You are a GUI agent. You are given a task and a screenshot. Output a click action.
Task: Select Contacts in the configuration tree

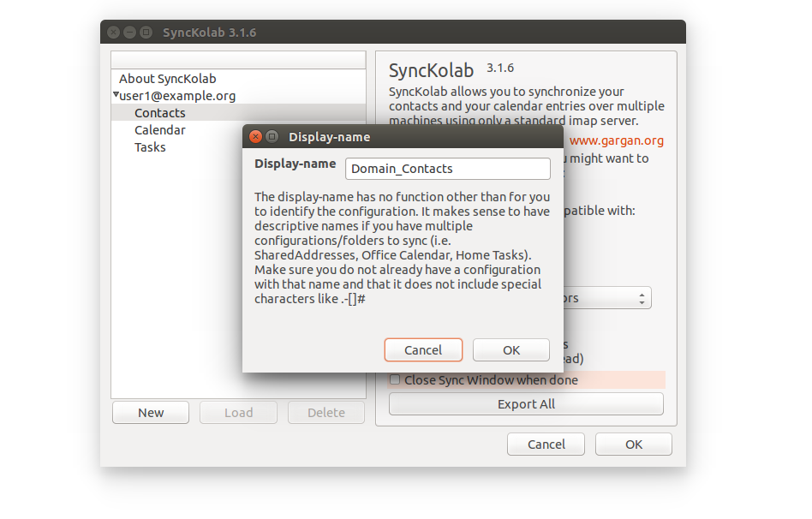coord(159,113)
